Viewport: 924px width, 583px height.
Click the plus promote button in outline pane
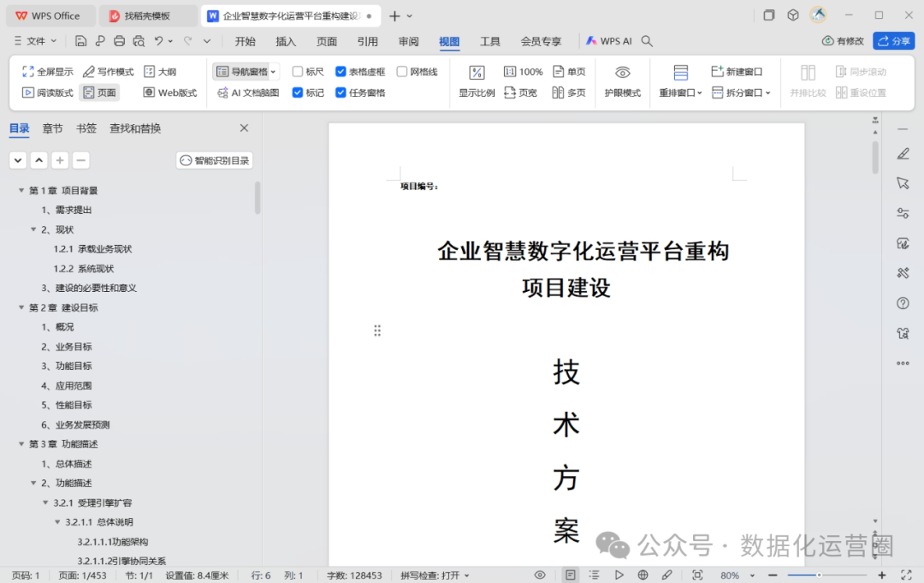point(60,160)
